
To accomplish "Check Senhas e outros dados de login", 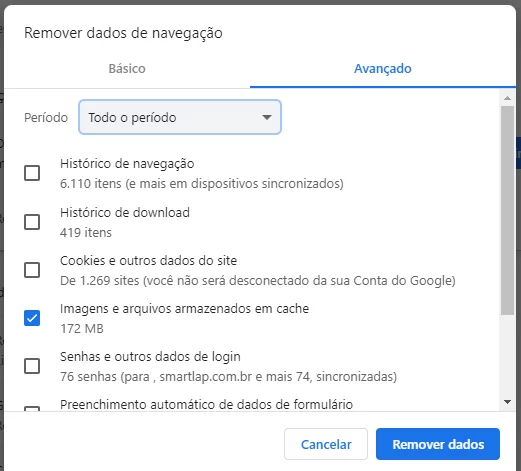I will 32,366.
